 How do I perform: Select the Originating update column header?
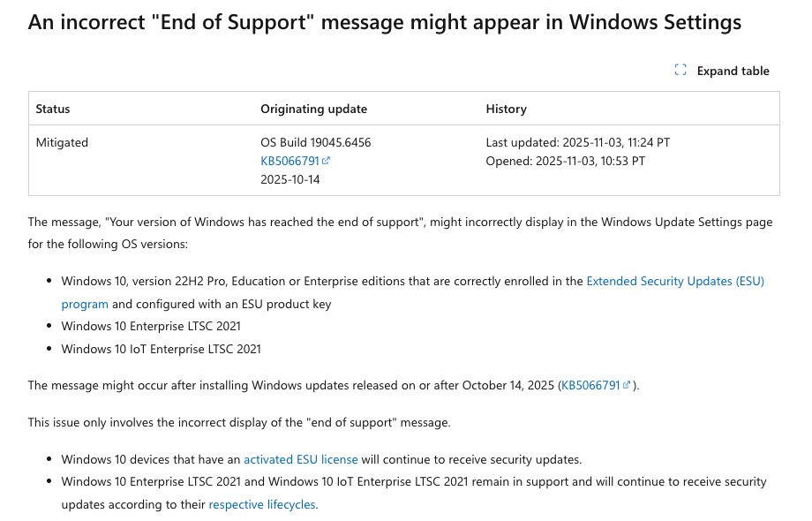pos(313,109)
